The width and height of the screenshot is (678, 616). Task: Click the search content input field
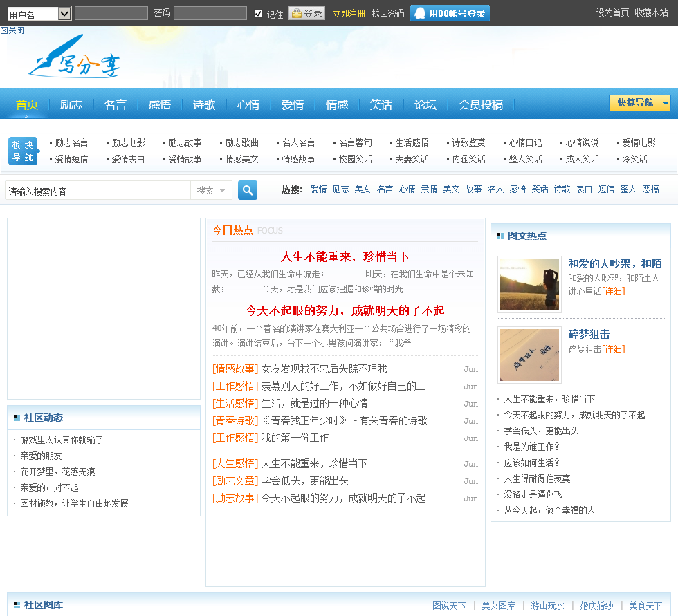(98, 191)
